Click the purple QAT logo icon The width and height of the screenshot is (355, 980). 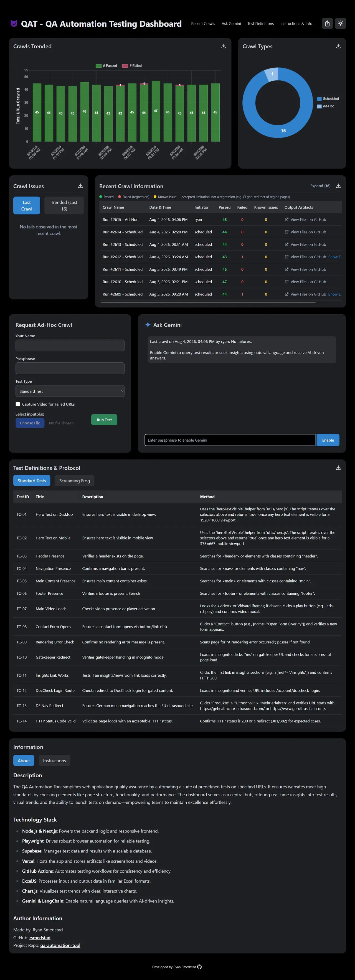(14, 24)
